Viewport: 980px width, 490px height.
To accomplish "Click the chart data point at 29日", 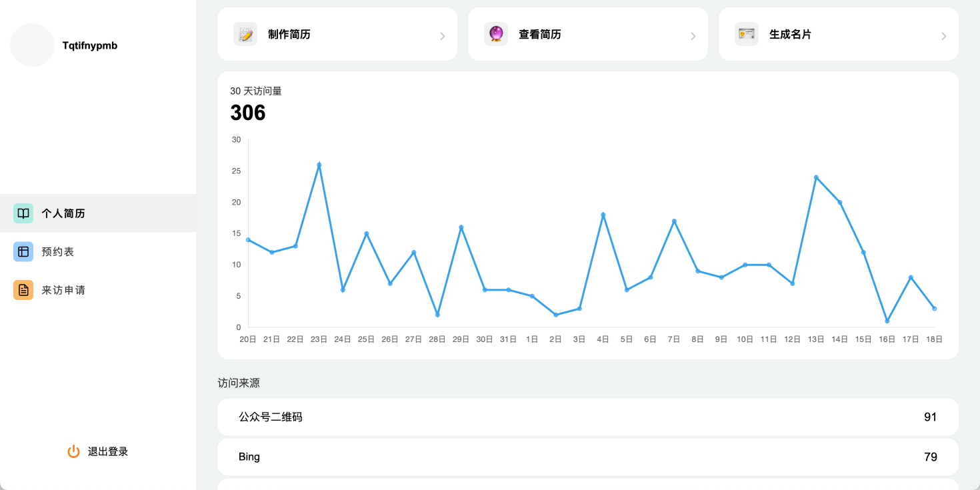I will point(461,227).
